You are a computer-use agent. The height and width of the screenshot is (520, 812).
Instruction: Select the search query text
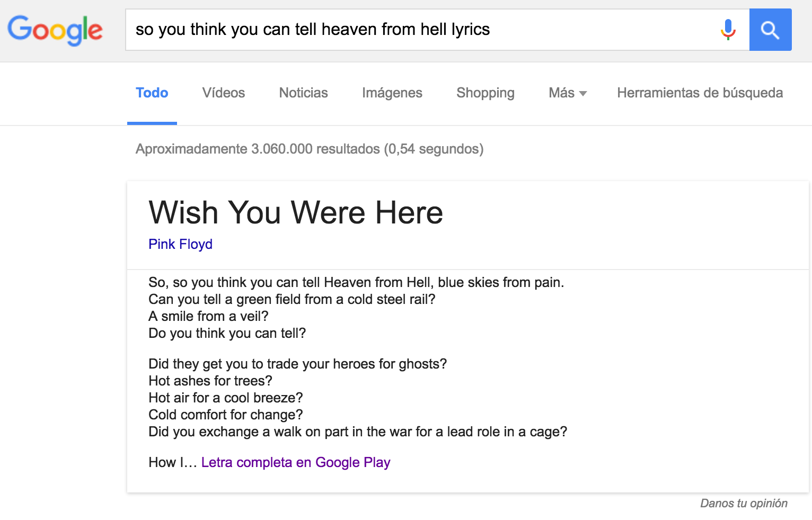(312, 30)
